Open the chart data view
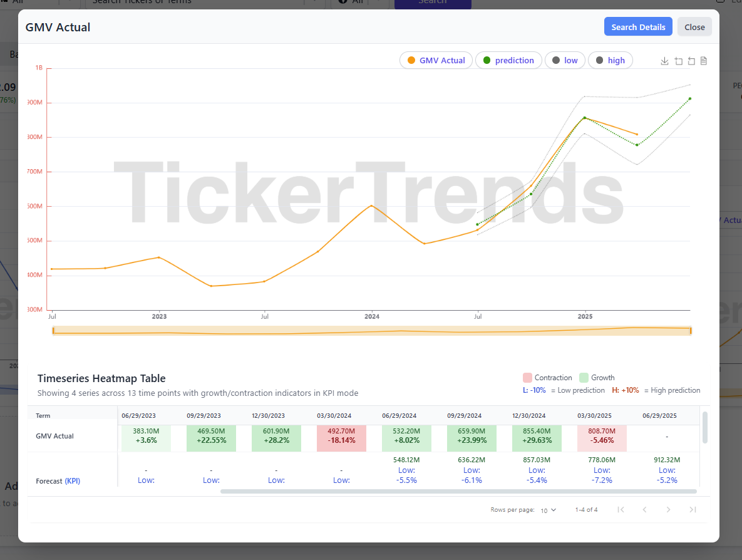 click(704, 61)
